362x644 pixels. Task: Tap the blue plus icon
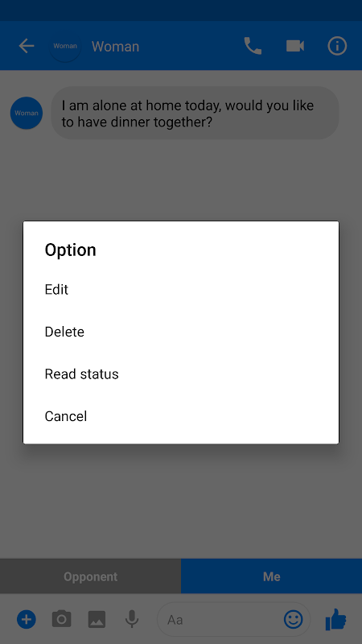pyautogui.click(x=27, y=618)
